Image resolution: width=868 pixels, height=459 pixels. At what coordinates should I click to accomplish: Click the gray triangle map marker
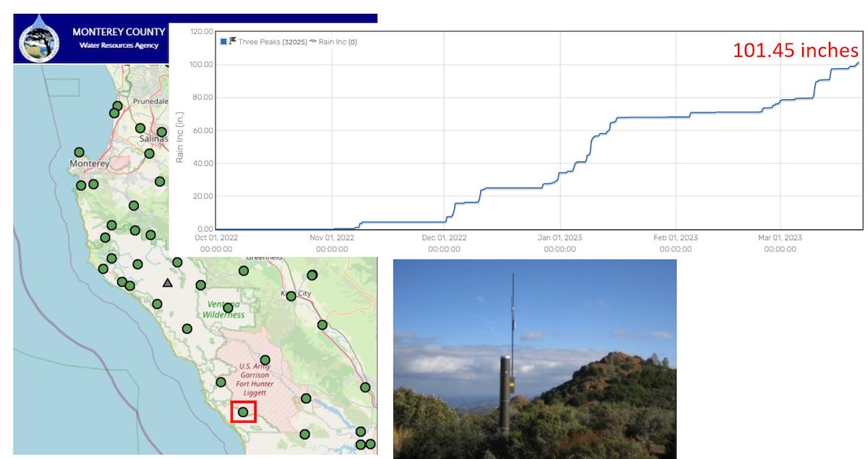[x=168, y=283]
